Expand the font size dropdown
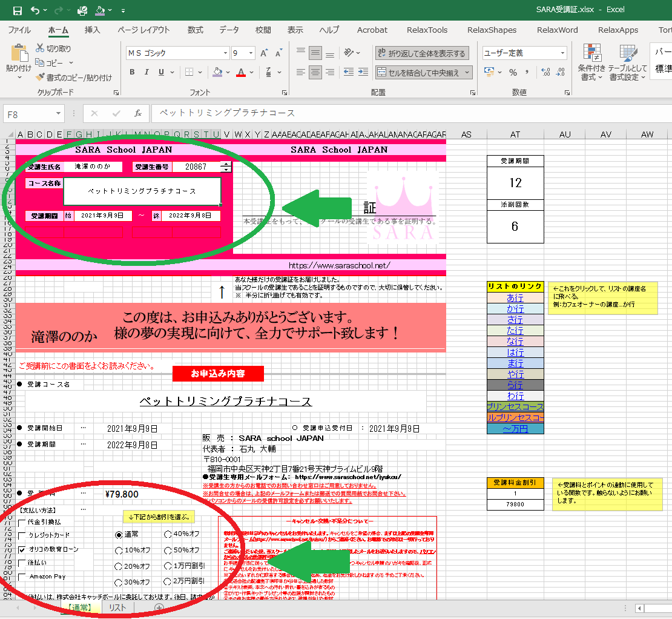The height and width of the screenshot is (619, 672). point(251,53)
